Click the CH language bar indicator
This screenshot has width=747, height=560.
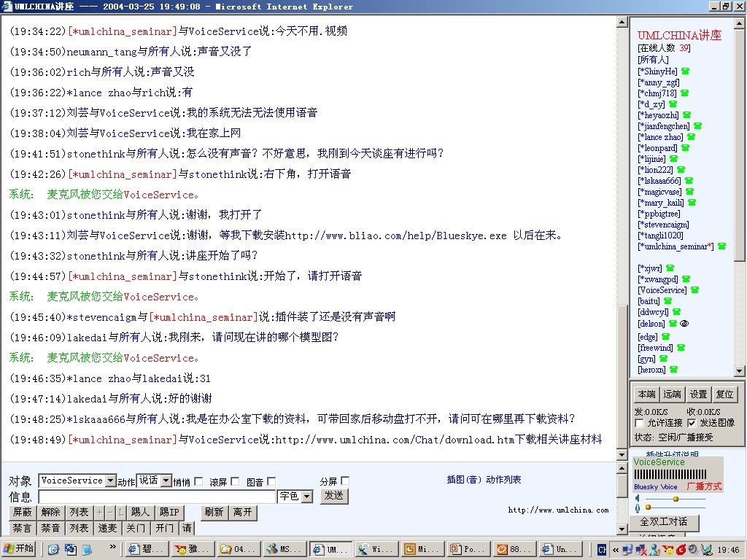602,550
